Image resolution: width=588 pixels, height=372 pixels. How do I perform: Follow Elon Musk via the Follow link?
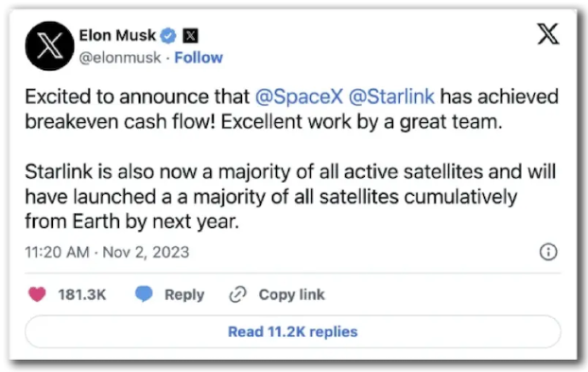coord(199,58)
